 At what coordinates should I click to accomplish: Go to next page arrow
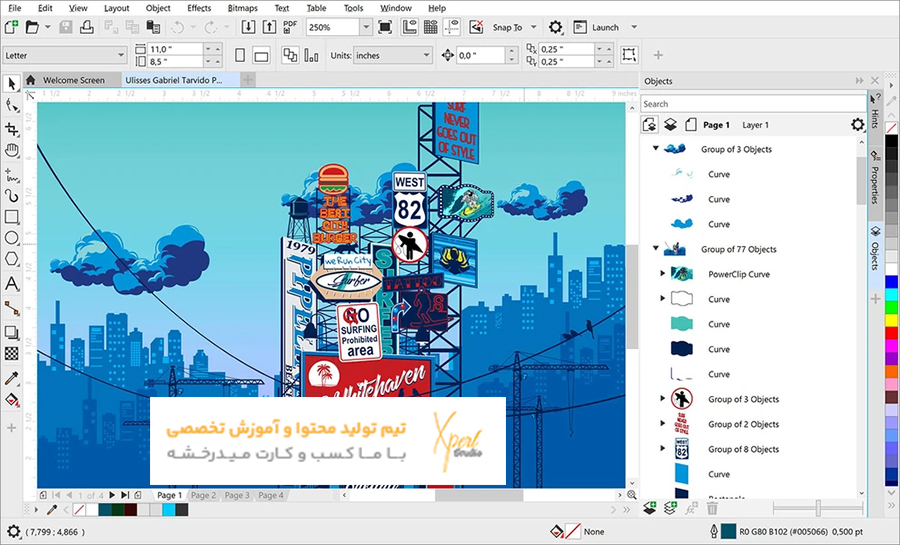click(112, 495)
